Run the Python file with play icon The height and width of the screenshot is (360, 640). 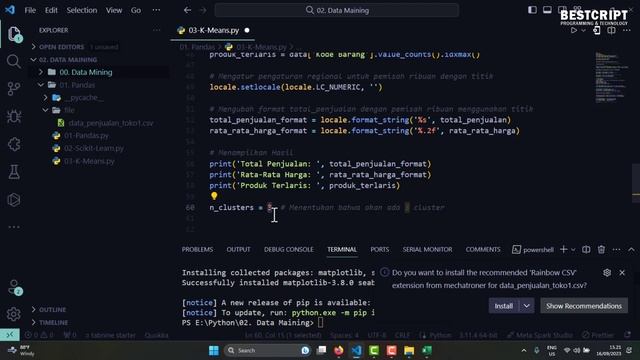pos(573,30)
